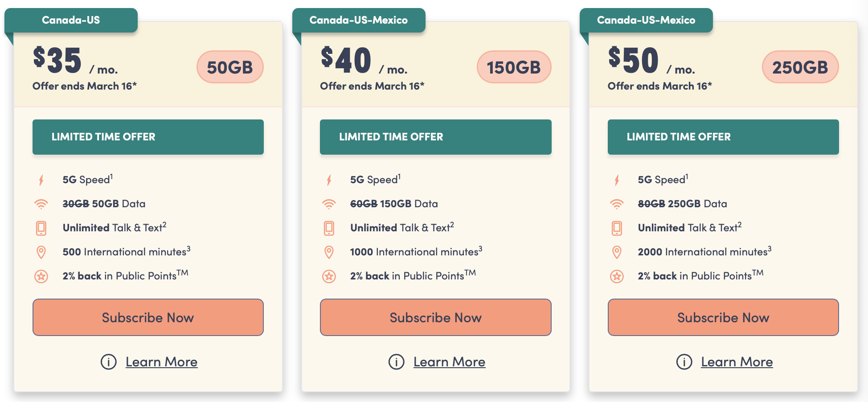This screenshot has height=402, width=868.
Task: Select the Canada-US plan tag
Action: tap(71, 20)
